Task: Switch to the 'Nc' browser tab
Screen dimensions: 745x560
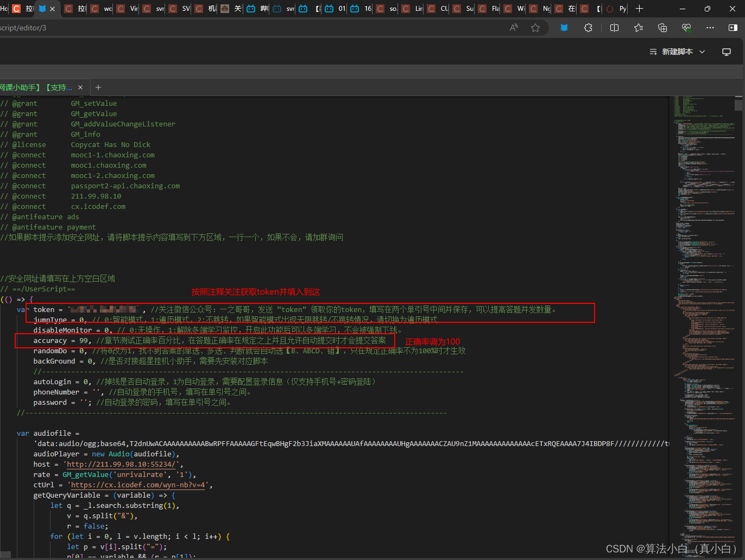Action: click(540, 9)
